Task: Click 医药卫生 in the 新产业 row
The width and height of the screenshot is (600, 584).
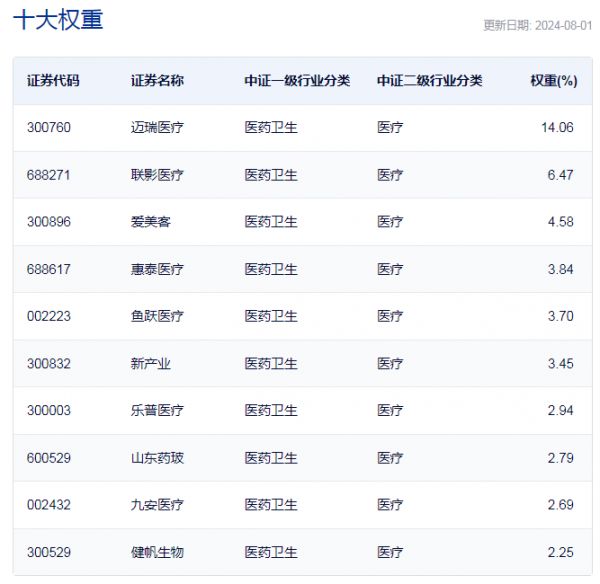Action: click(x=271, y=364)
